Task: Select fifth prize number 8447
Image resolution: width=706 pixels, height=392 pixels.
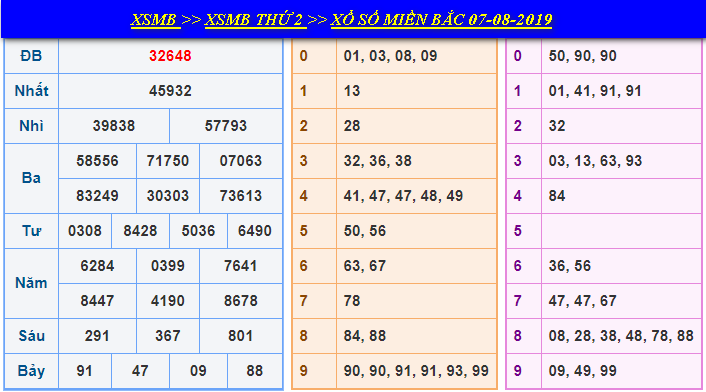Action: 97,301
